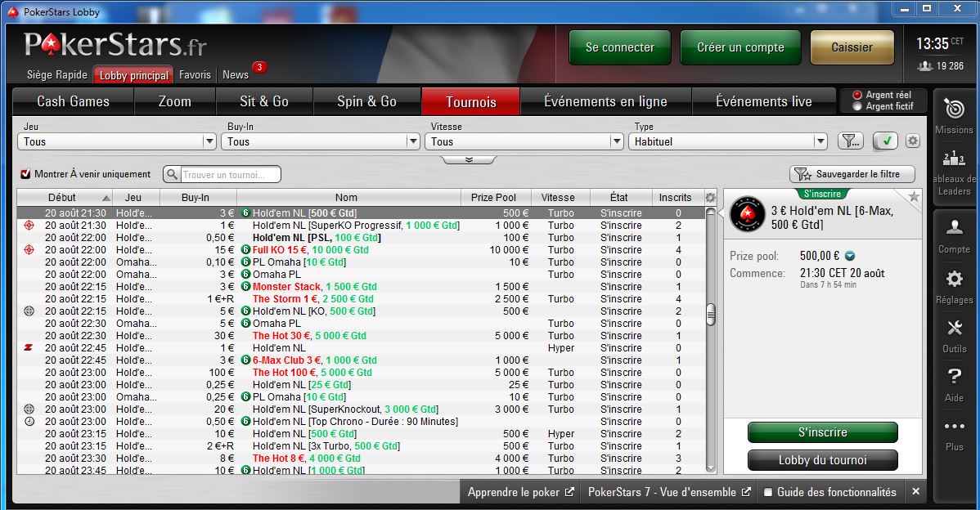Image resolution: width=980 pixels, height=510 pixels.
Task: Open the filter settings gear beside checkmark
Action: coord(912,141)
